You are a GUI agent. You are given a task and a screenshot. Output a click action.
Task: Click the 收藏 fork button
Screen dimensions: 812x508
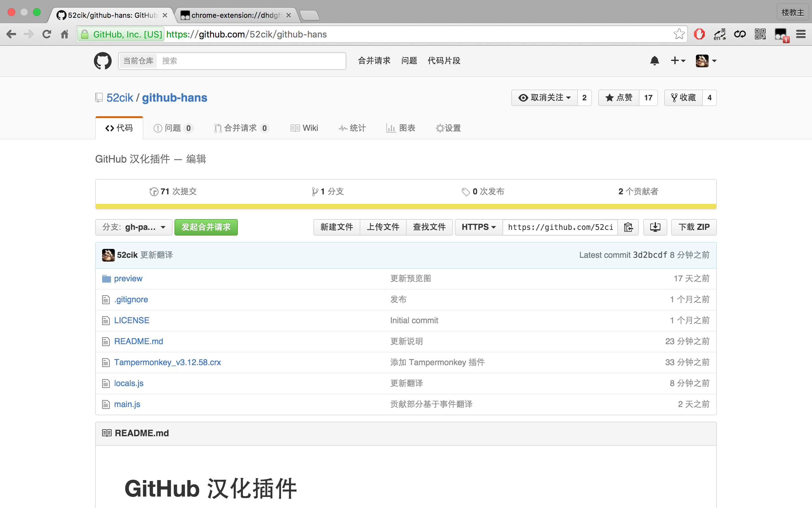point(684,98)
